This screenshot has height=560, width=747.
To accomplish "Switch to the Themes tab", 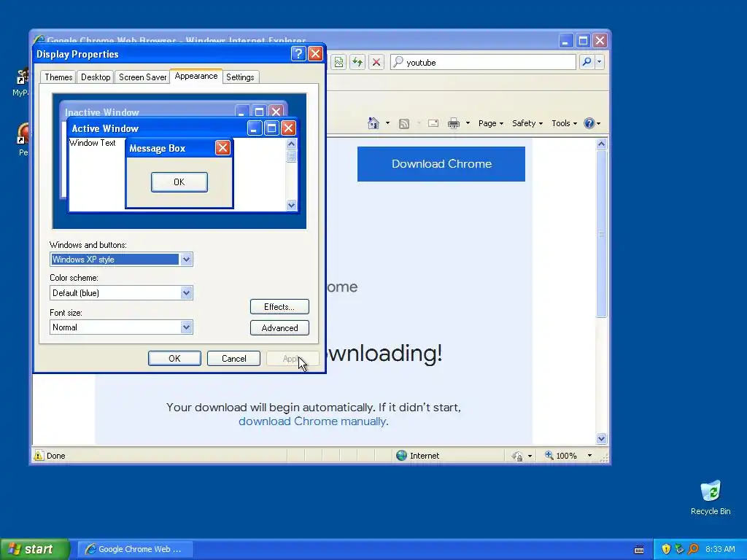I will coord(58,77).
